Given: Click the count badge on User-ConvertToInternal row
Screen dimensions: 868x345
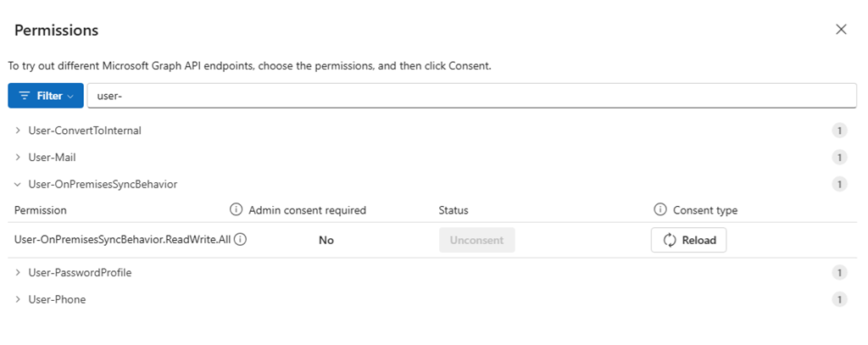Looking at the screenshot, I should pos(839,131).
